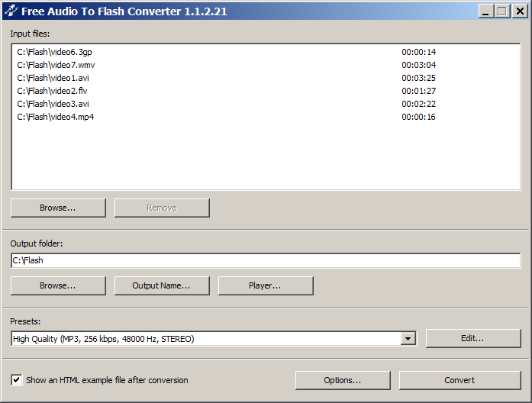Select video4.mp4 in the input files
Image resolution: width=532 pixels, height=403 pixels.
pos(55,117)
